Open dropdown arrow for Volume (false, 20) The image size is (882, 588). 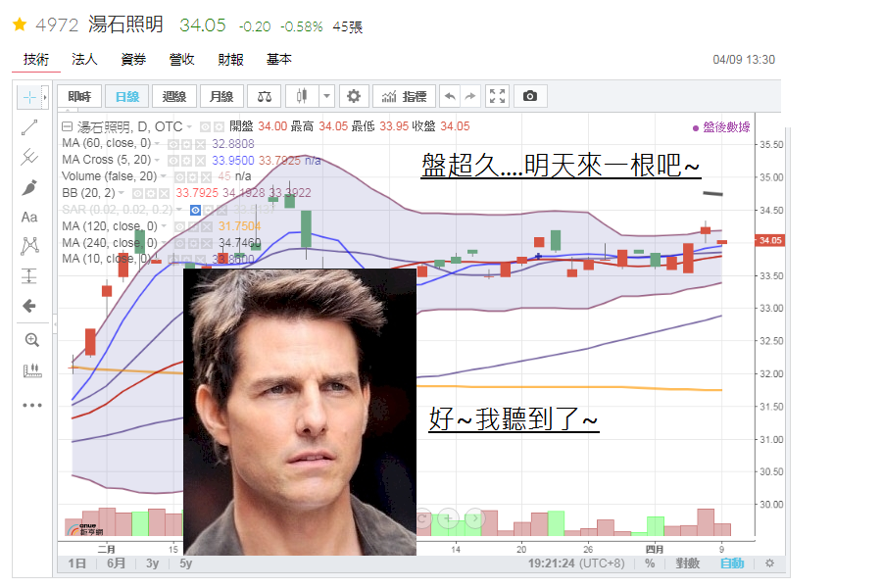tap(164, 176)
